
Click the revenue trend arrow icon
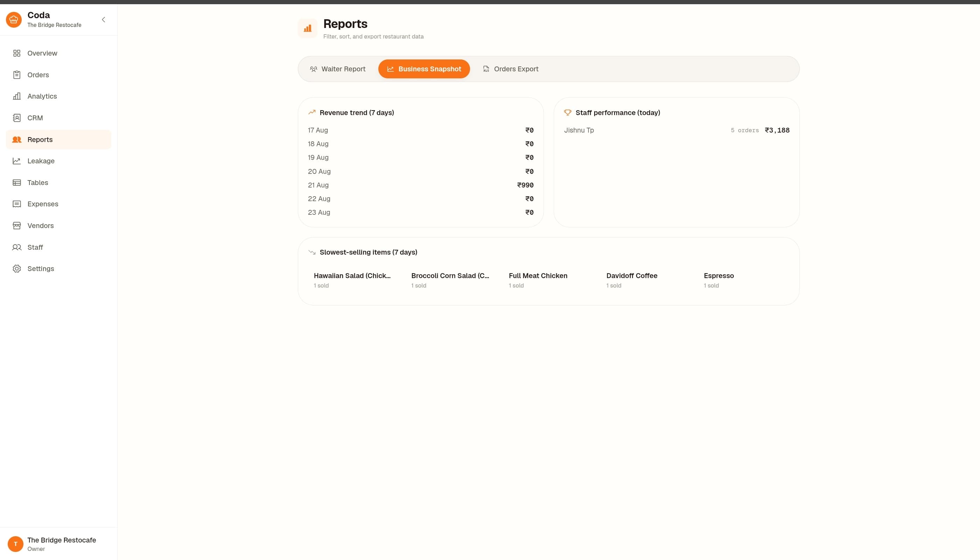point(312,112)
